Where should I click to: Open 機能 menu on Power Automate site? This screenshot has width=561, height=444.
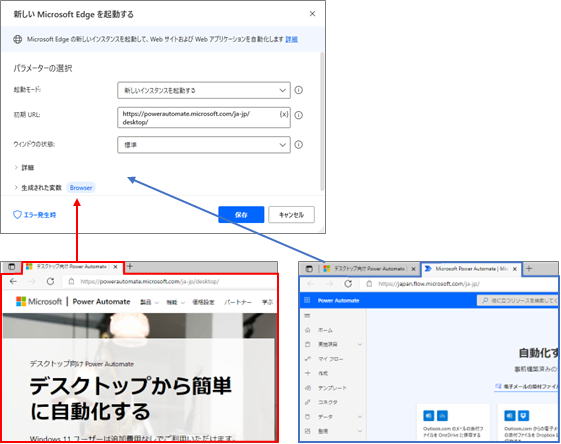tap(176, 302)
